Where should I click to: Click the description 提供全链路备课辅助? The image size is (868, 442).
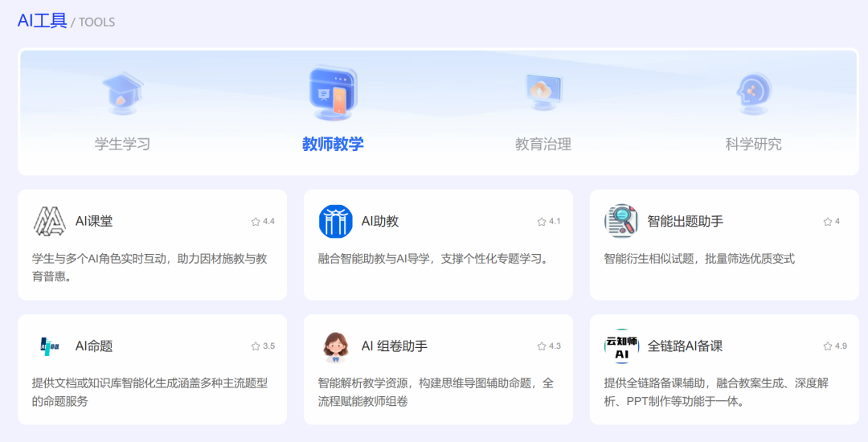point(716,392)
